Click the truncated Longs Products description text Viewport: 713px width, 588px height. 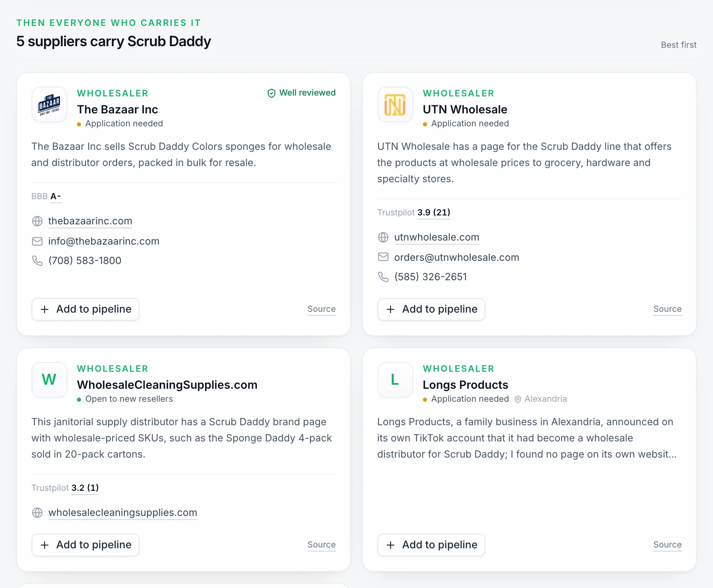point(527,438)
